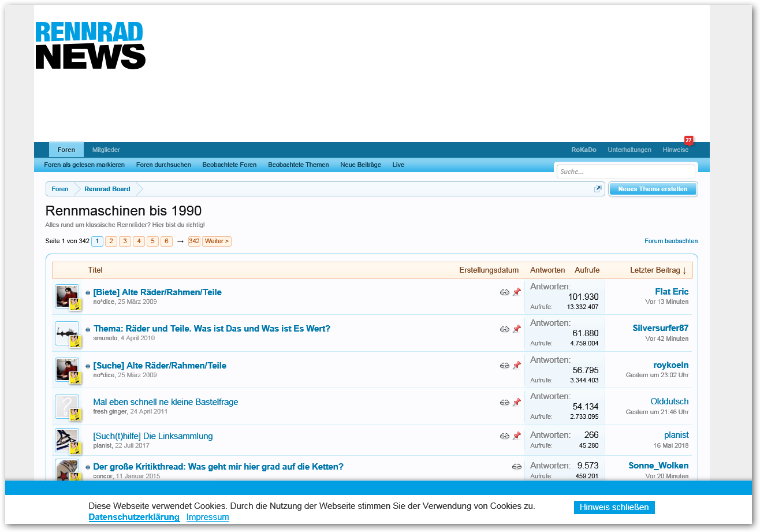Open smunolo's avatar thumbnail
The width and height of the screenshot is (760, 532).
67,333
